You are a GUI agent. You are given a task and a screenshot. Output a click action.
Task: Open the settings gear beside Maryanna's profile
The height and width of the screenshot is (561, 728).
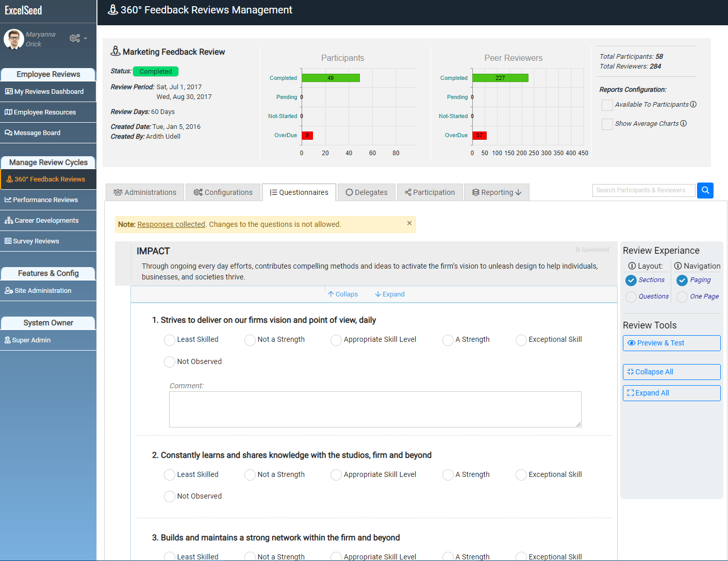click(x=75, y=38)
